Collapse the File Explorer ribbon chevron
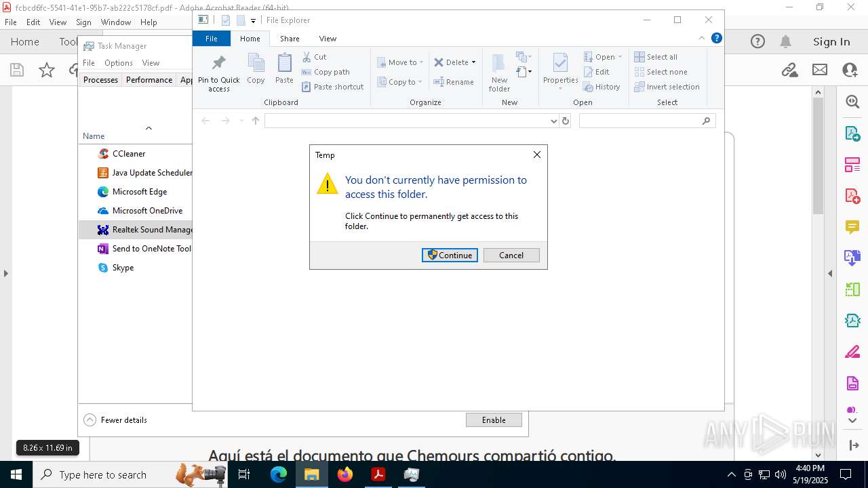868x488 pixels. (702, 38)
